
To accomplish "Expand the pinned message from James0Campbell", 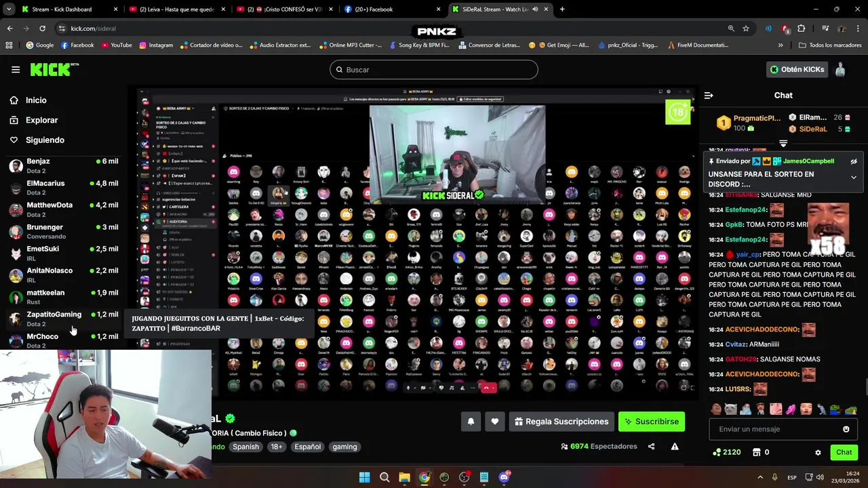I will (854, 178).
